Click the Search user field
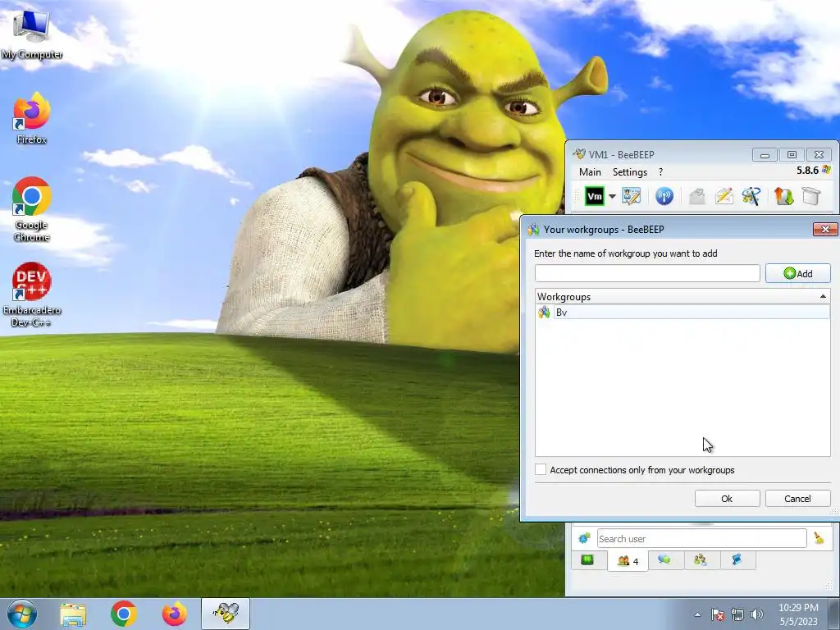The height and width of the screenshot is (630, 840). 701,538
